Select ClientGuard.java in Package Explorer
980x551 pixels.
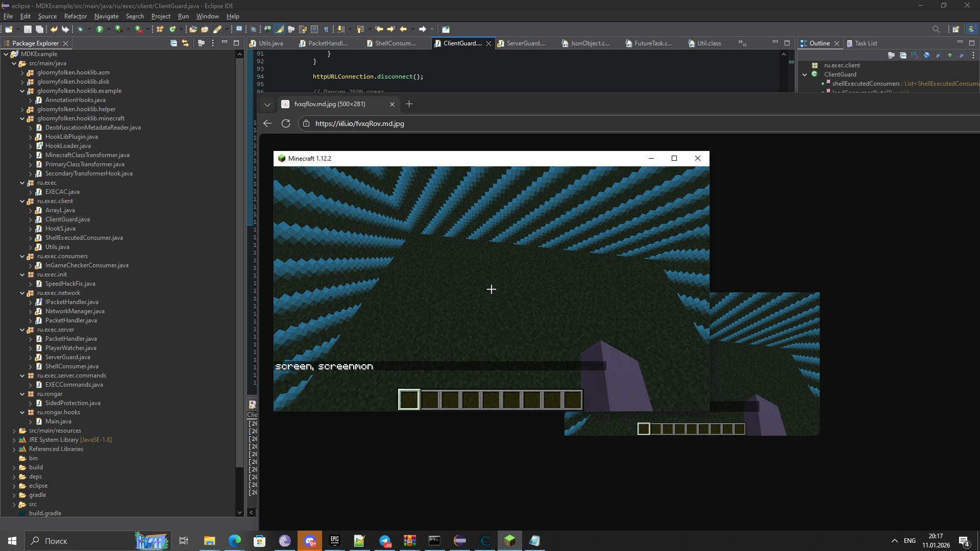pyautogui.click(x=67, y=219)
